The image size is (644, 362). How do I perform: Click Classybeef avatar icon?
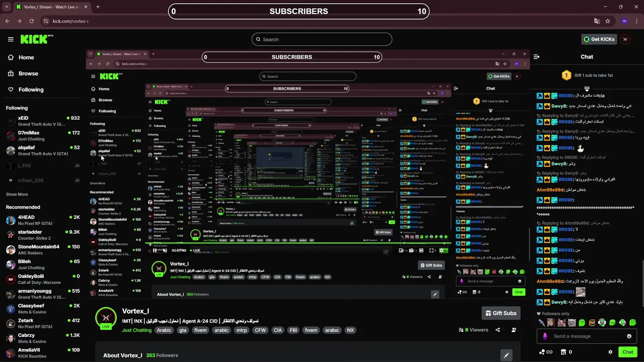pos(11,309)
